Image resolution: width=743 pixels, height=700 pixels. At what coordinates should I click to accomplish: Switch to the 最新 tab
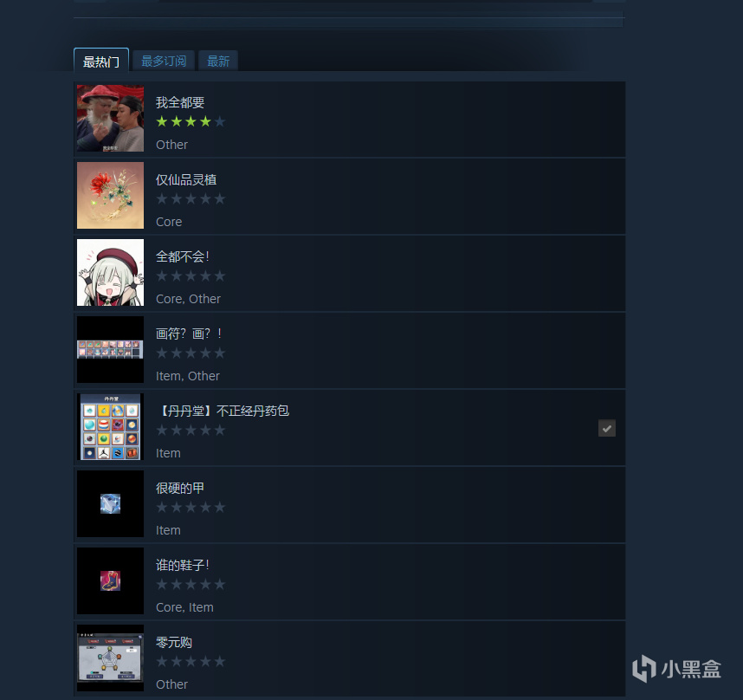point(218,62)
